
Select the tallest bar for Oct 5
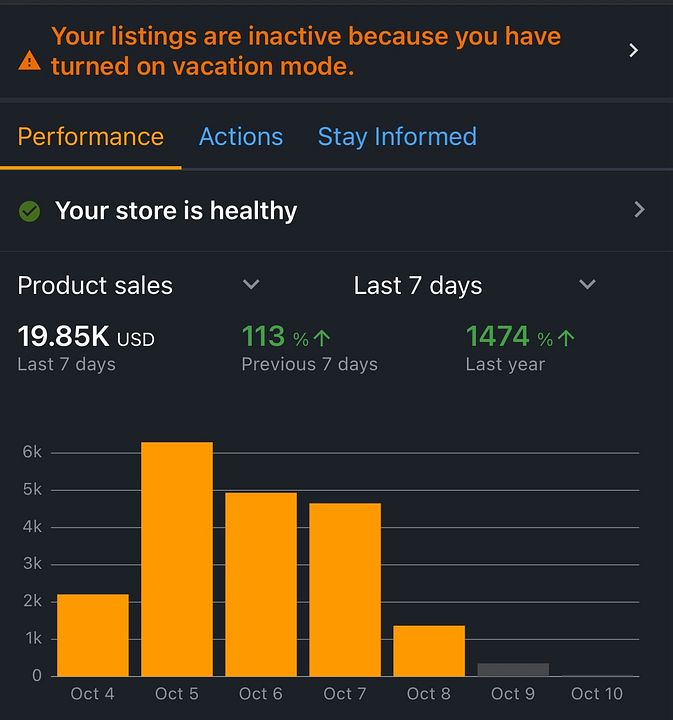pyautogui.click(x=177, y=560)
